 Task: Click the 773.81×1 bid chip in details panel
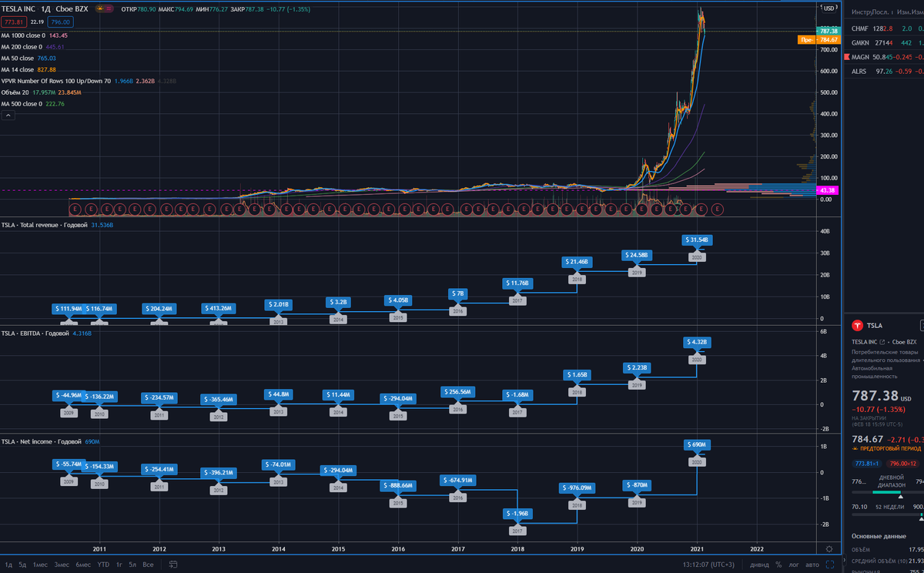coord(868,464)
